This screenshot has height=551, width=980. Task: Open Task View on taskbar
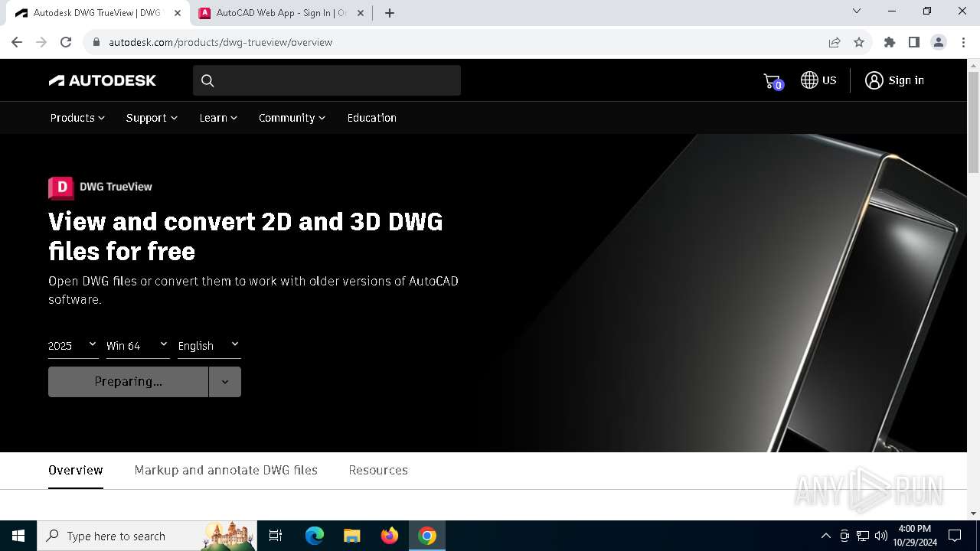pos(276,536)
